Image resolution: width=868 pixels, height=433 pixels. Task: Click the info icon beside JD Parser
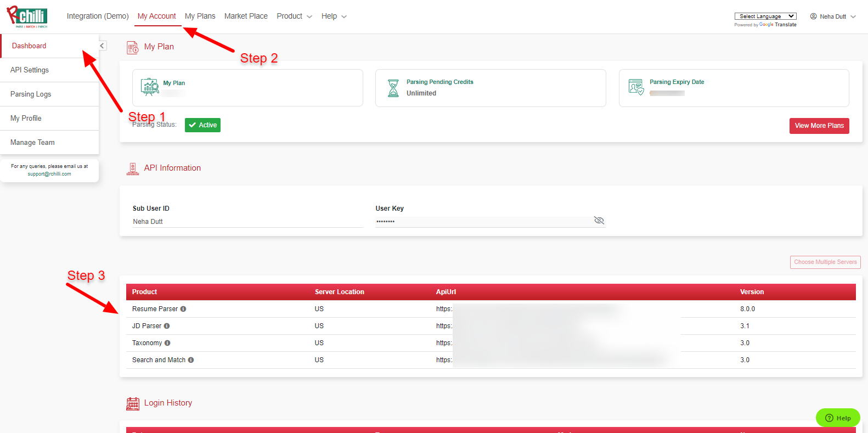(167, 326)
